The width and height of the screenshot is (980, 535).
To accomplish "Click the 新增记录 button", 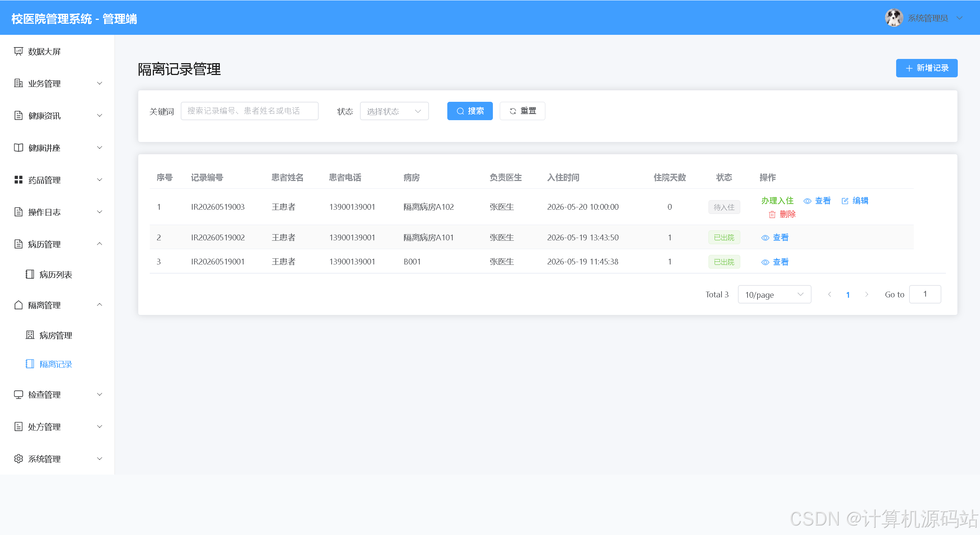I will pyautogui.click(x=926, y=68).
